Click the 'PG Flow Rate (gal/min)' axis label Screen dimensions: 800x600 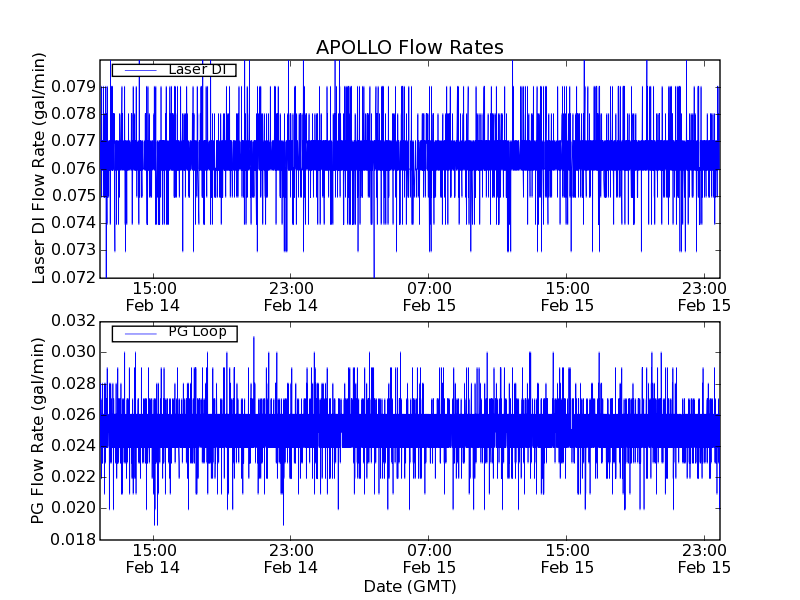tap(39, 430)
